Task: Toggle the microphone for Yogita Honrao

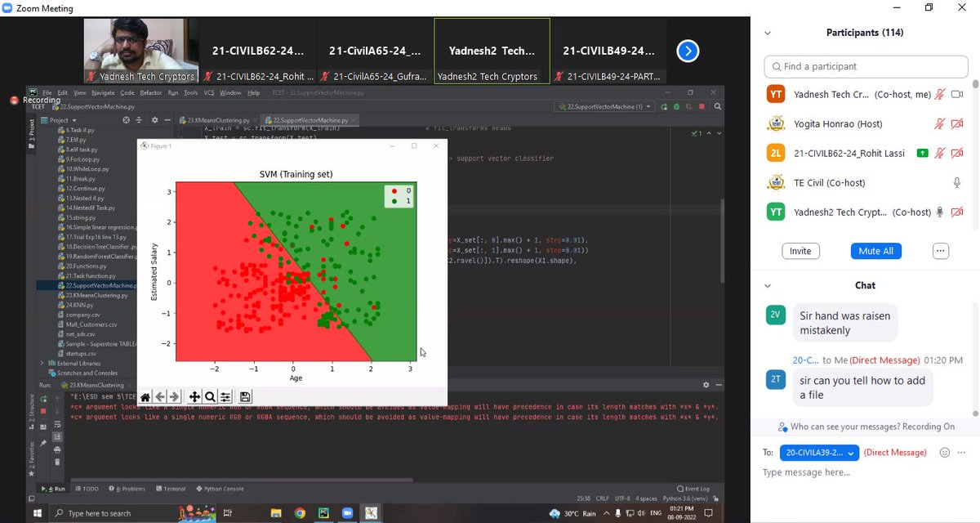Action: pyautogui.click(x=940, y=124)
